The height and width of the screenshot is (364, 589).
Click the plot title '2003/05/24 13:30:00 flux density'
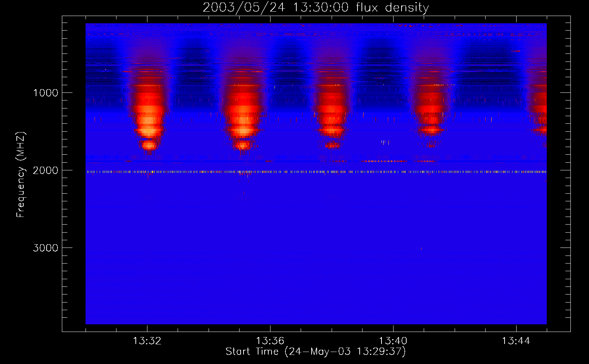(316, 7)
